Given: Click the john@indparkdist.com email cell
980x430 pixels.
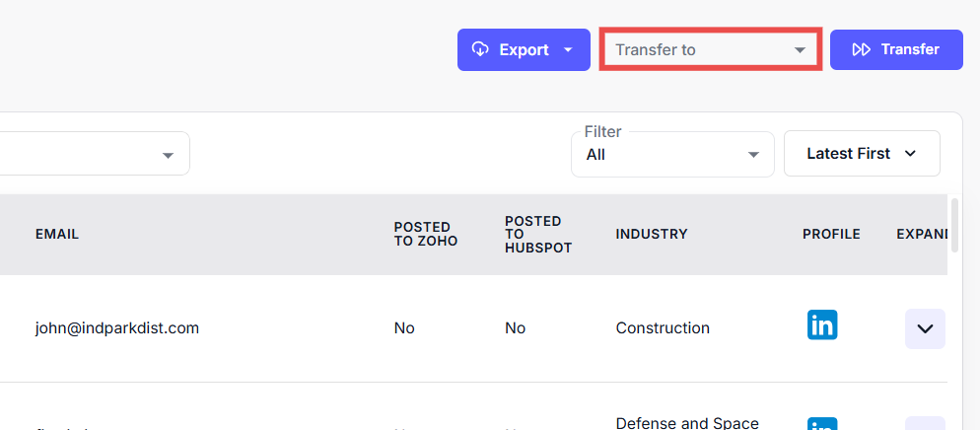Looking at the screenshot, I should click(x=117, y=328).
